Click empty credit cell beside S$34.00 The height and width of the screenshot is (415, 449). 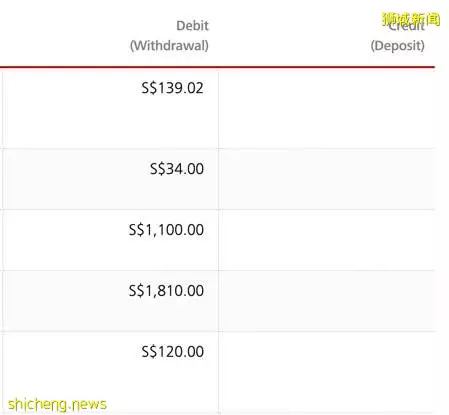[327, 179]
